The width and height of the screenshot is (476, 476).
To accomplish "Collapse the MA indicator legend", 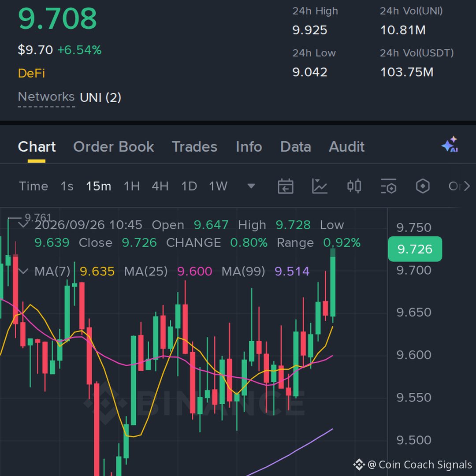I will pyautogui.click(x=23, y=271).
